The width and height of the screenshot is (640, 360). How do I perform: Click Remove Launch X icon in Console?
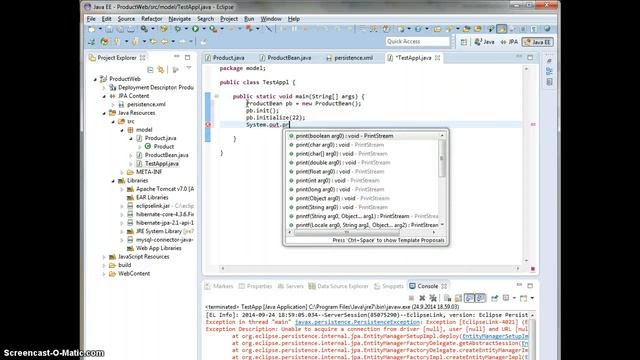(x=422, y=298)
